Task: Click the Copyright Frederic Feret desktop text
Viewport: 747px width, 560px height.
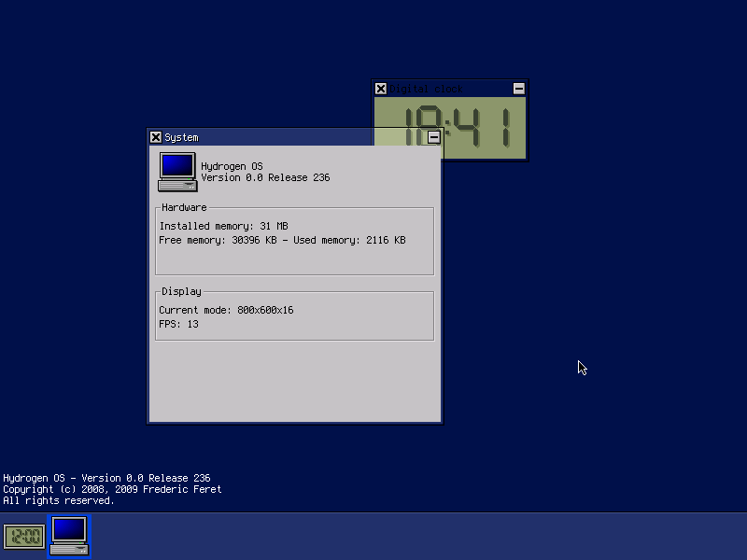Action: click(112, 489)
